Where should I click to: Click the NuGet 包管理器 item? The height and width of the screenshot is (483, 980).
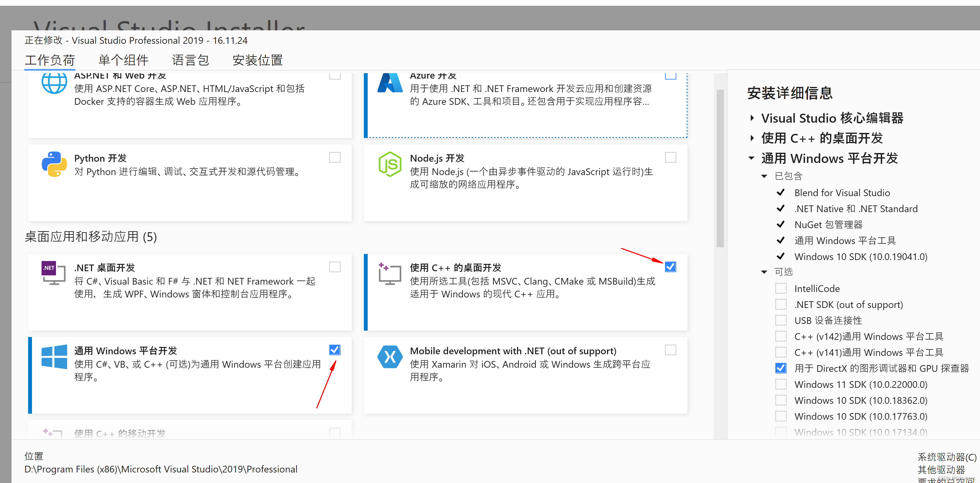[828, 225]
